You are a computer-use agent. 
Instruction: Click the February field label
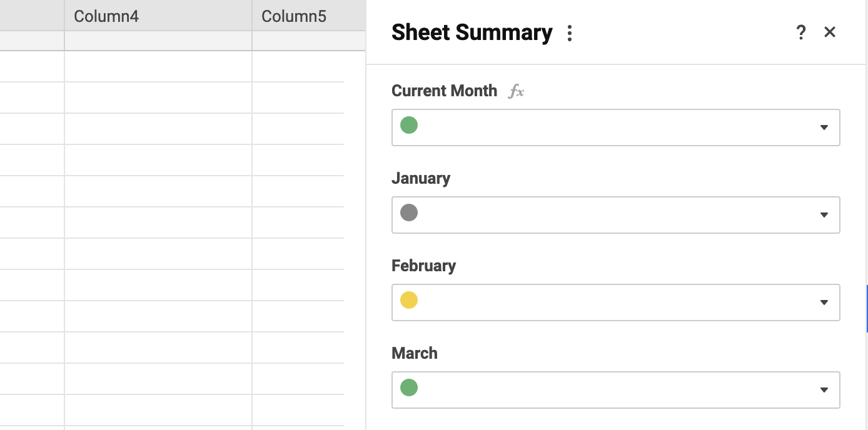coord(423,266)
